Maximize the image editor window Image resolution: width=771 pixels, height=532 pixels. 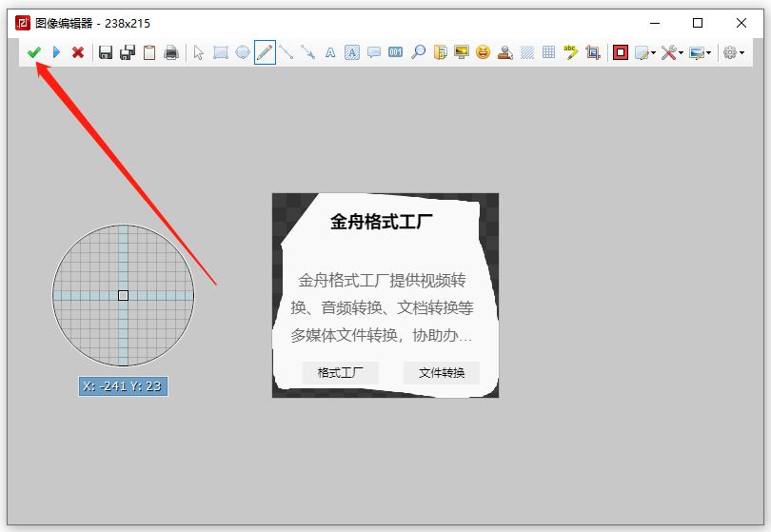(x=698, y=23)
